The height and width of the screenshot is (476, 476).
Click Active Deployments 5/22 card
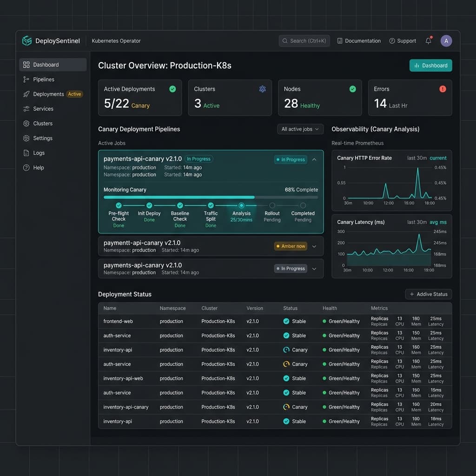pos(140,98)
